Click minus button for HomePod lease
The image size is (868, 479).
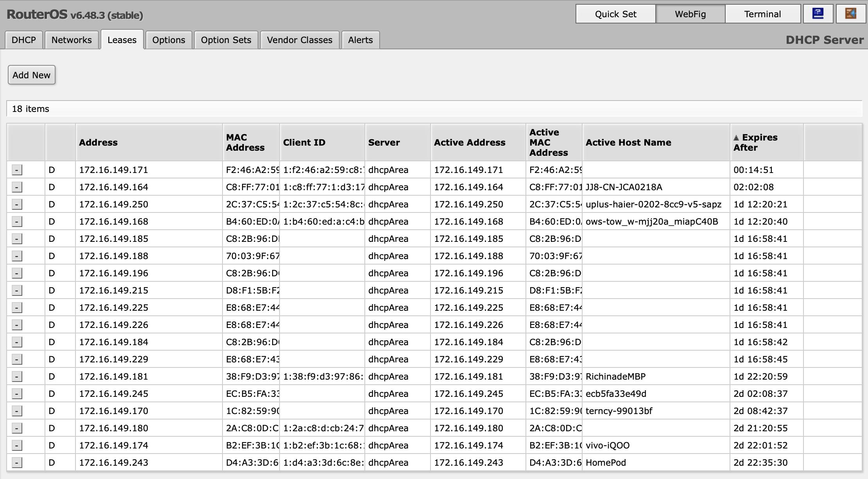coord(17,463)
